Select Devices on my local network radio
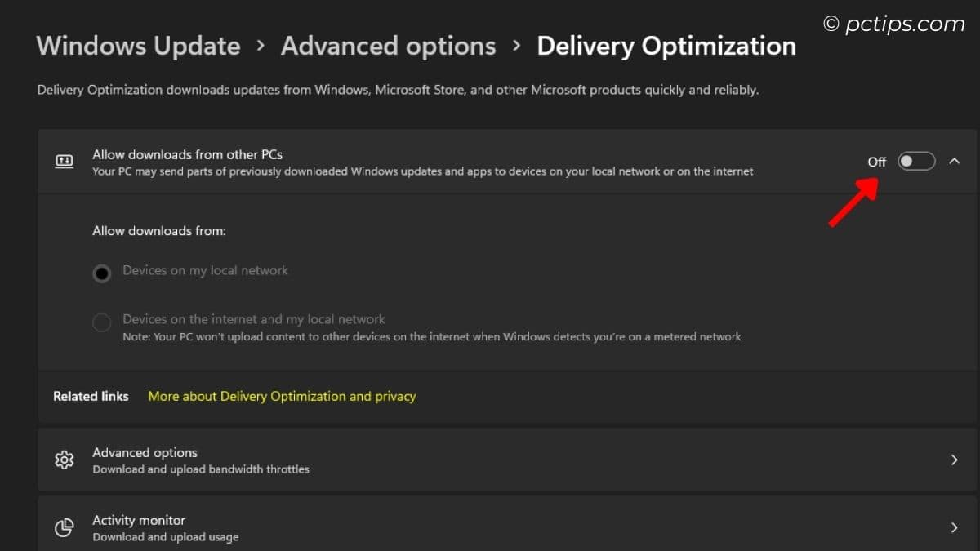This screenshot has height=551, width=980. tap(101, 273)
